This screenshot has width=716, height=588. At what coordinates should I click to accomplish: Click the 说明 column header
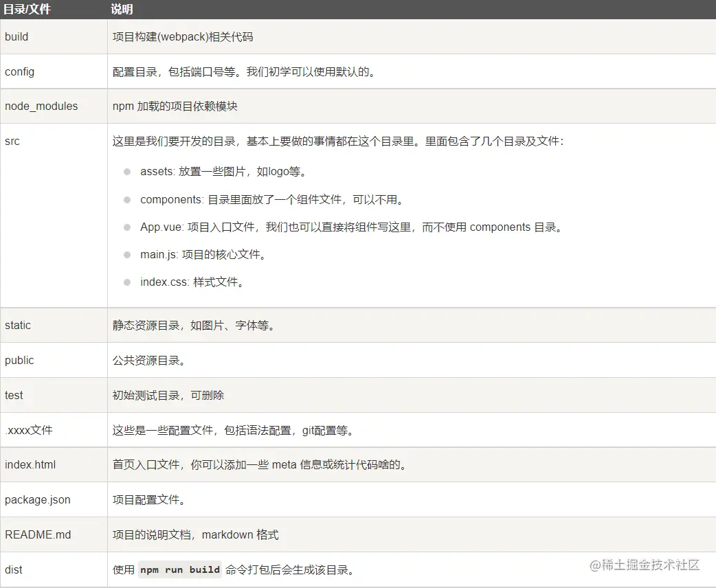pos(122,9)
